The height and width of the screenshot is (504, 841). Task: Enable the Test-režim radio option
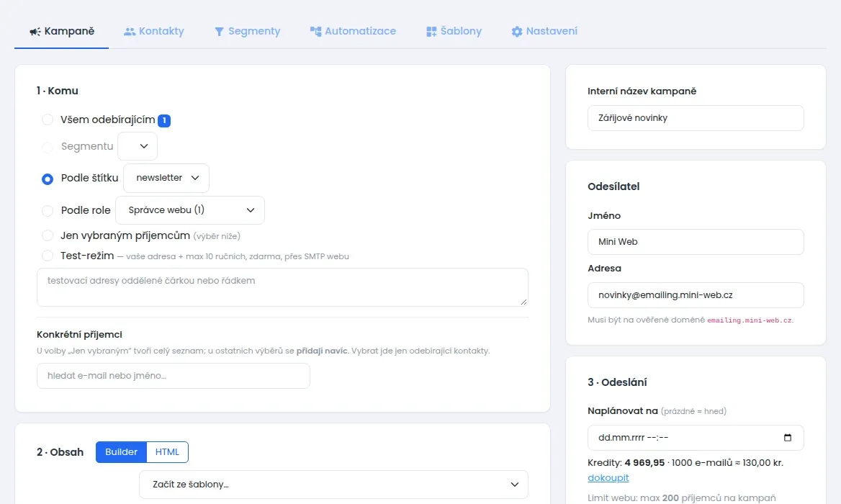pos(48,256)
